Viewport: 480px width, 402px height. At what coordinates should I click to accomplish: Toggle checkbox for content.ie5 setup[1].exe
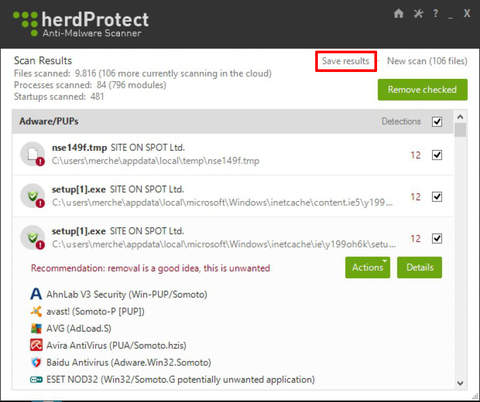pyautogui.click(x=437, y=197)
